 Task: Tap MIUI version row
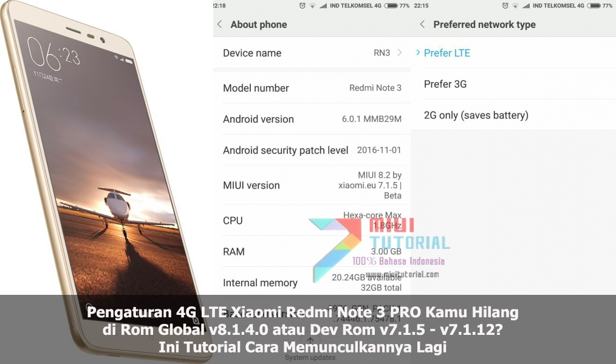312,185
